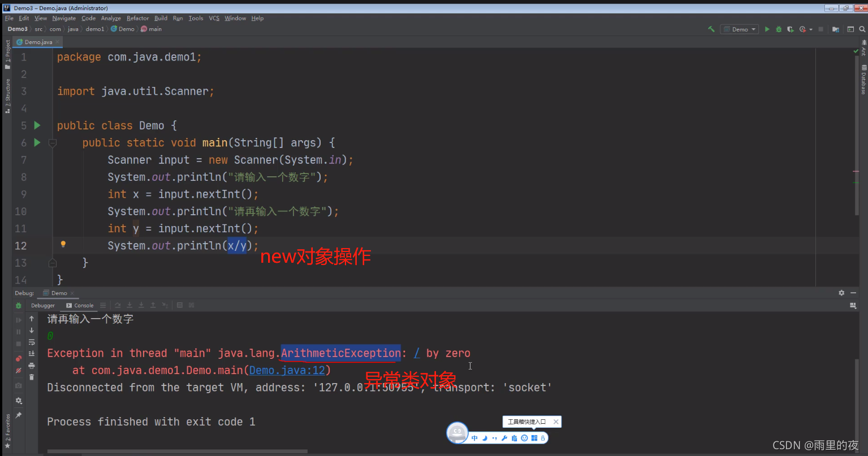Run Demo with Coverage icon
The height and width of the screenshot is (456, 868).
791,29
